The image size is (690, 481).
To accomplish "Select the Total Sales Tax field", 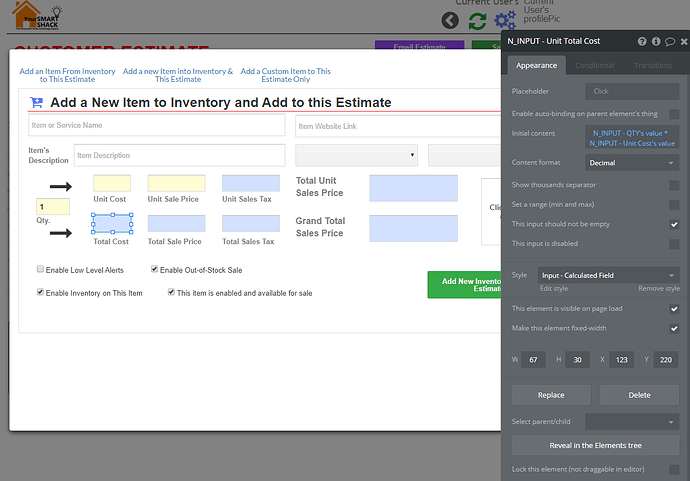I will coord(251,224).
